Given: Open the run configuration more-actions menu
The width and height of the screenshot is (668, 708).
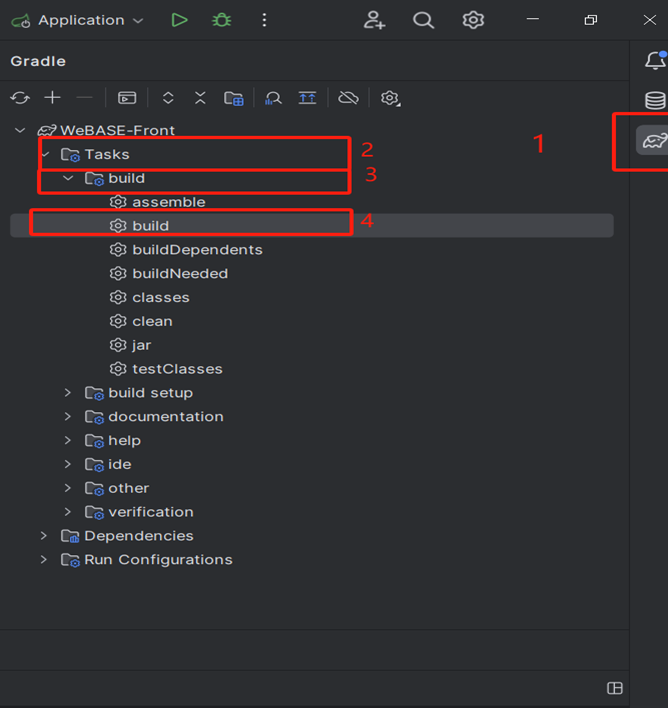Looking at the screenshot, I should click(264, 20).
